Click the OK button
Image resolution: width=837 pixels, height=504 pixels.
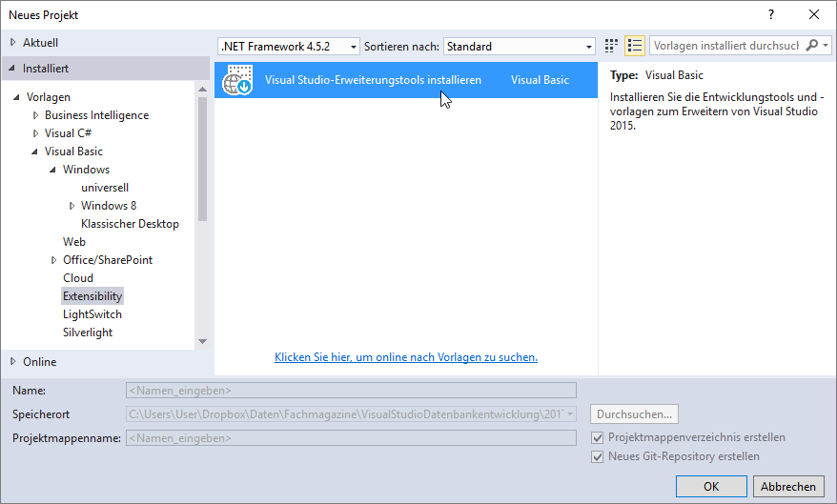(x=711, y=486)
